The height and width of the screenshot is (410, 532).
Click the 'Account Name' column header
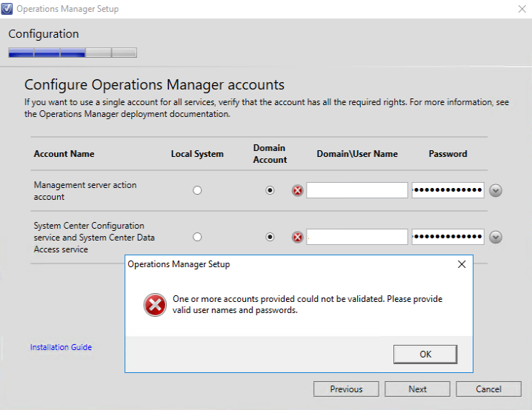click(64, 154)
